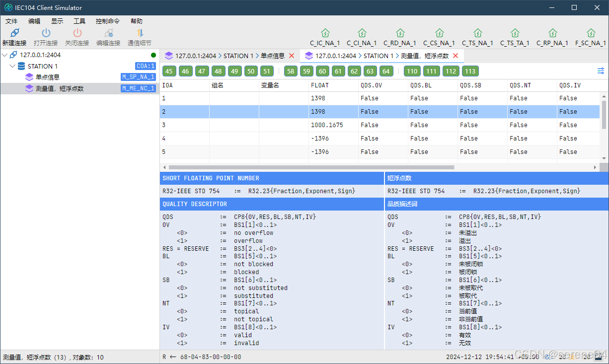
Task: Click the QUALITY DESCRIPTOR section header
Action: [272, 204]
